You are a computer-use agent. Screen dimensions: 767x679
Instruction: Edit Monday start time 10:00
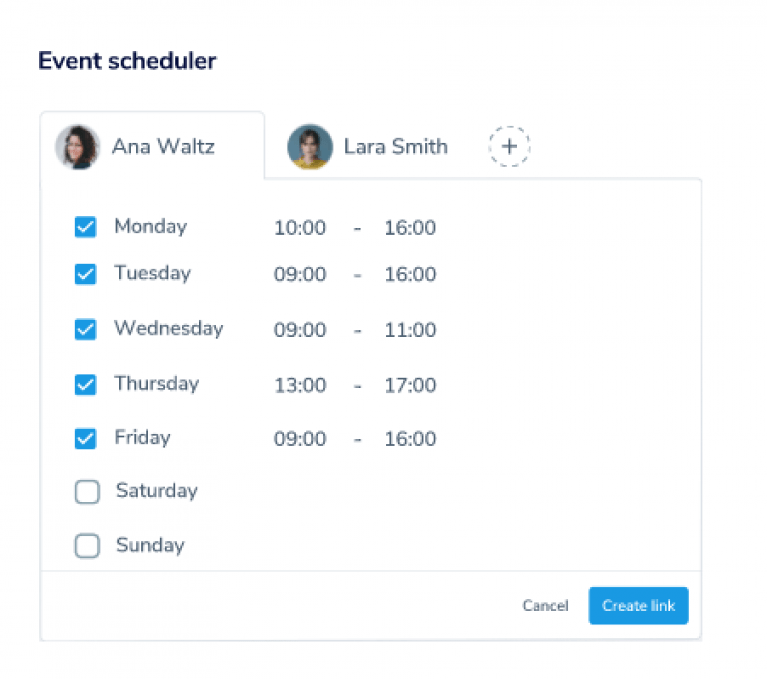tap(300, 228)
